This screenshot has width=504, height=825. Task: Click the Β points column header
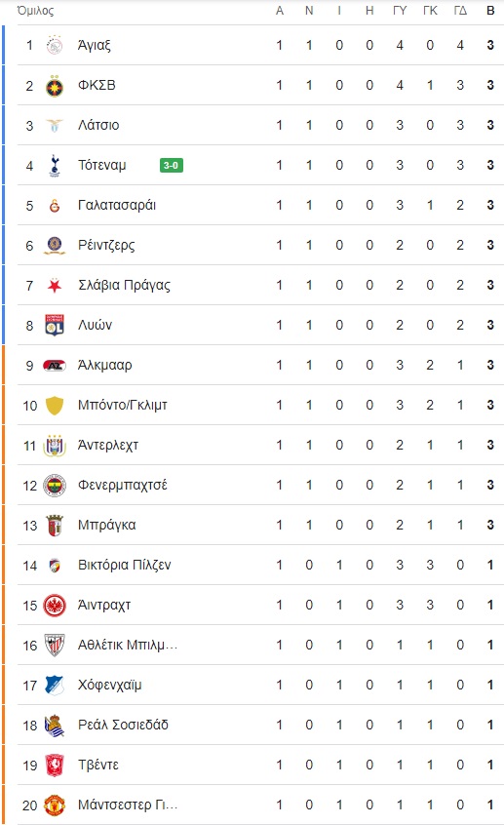point(490,11)
